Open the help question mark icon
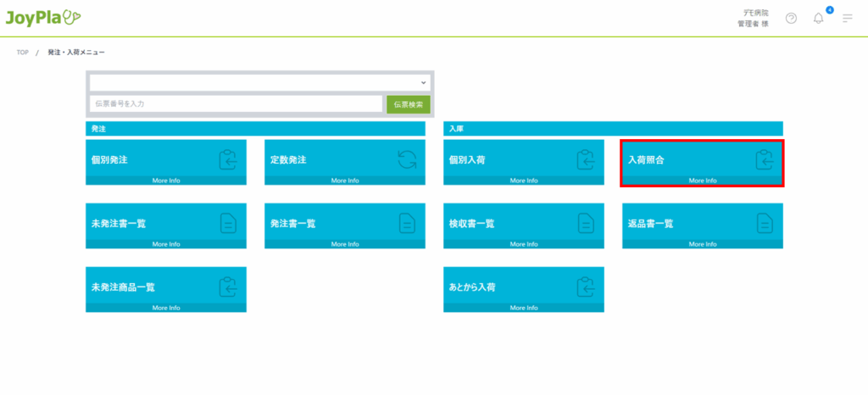 pos(791,18)
